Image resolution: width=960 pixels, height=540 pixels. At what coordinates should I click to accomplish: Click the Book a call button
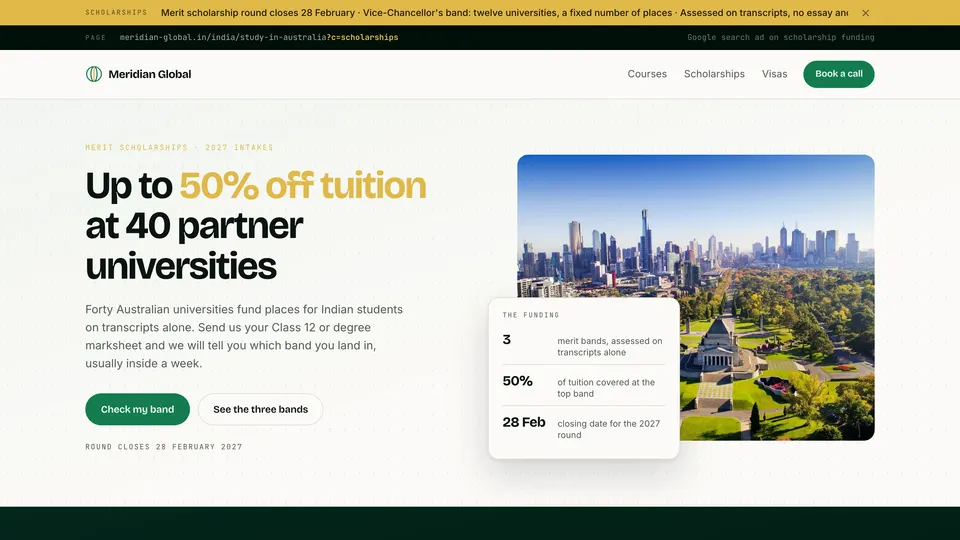click(838, 74)
